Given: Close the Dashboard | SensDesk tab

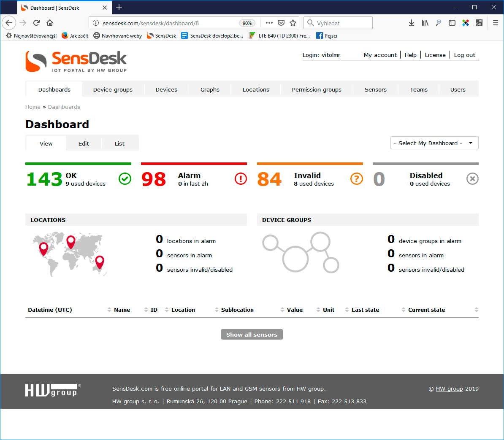Looking at the screenshot, I should coord(105,8).
